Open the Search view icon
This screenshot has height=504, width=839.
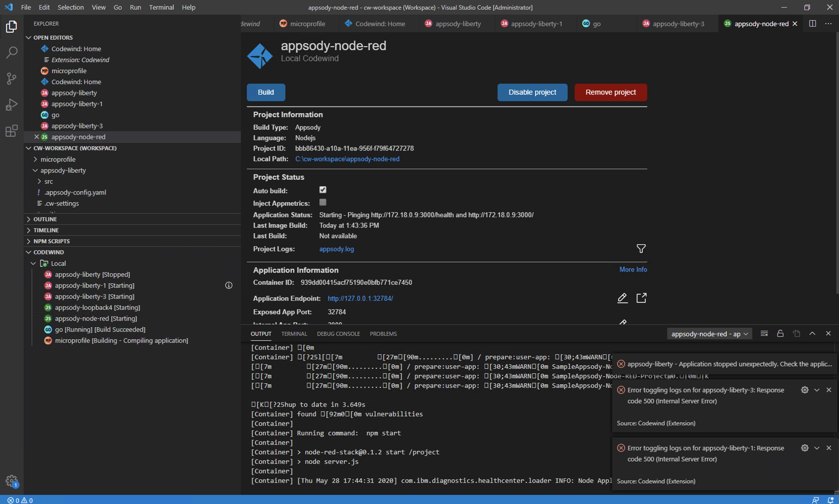[x=12, y=53]
